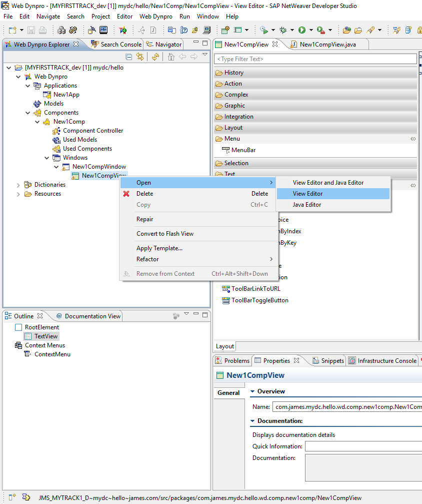Screen dimensions: 422x504
Task: Click the Print icon in toolbar
Action: tap(42, 30)
